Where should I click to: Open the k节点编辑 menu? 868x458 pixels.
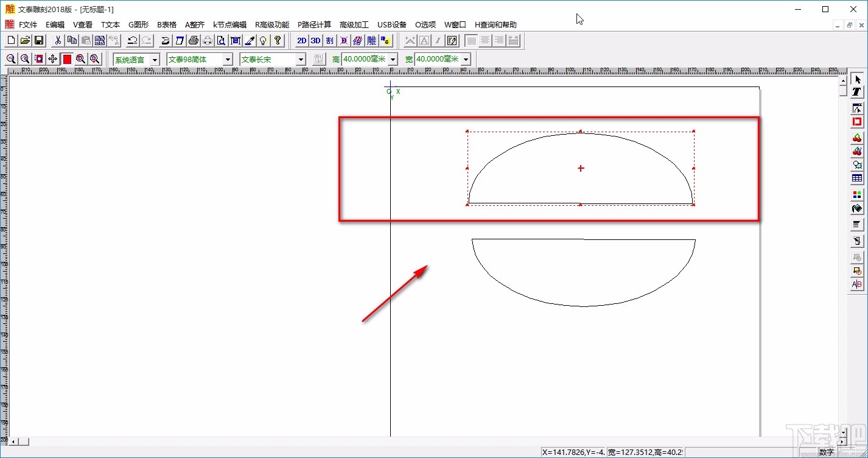click(229, 25)
